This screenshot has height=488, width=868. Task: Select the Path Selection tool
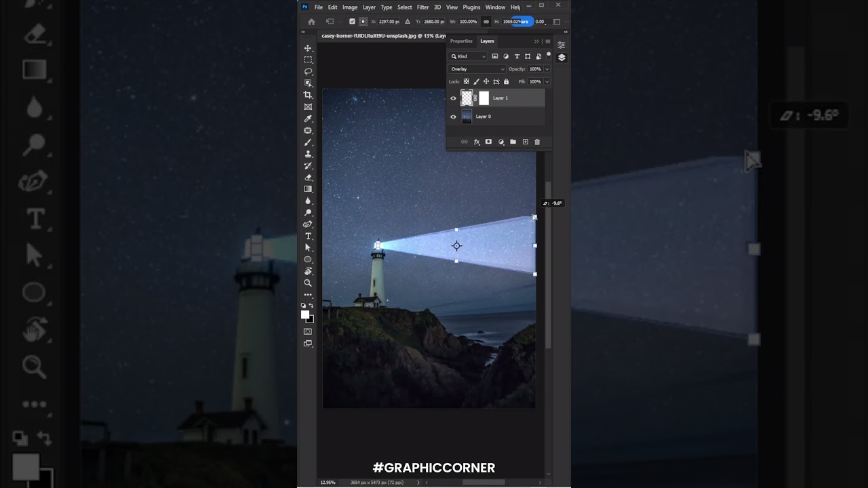308,247
